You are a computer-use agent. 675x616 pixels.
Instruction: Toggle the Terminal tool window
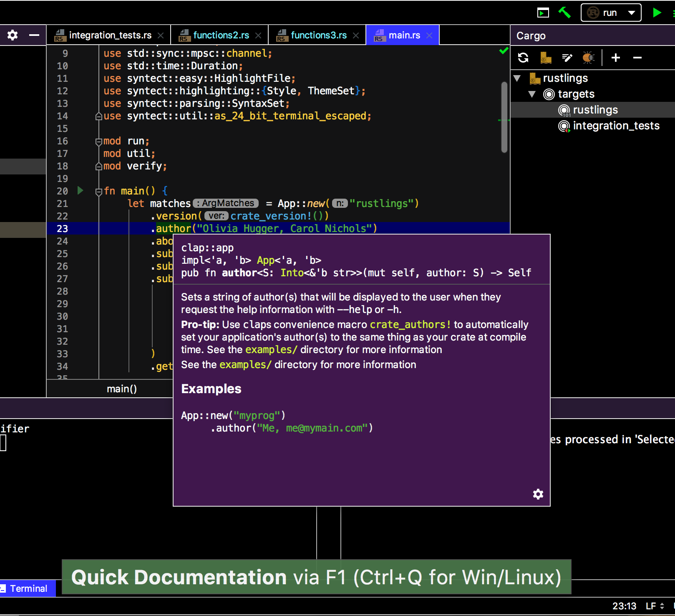(27, 588)
